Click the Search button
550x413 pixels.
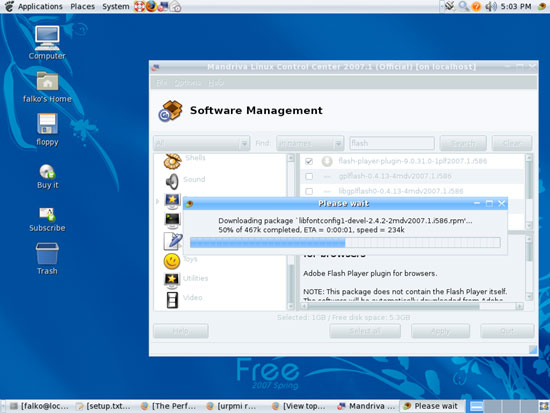click(463, 143)
